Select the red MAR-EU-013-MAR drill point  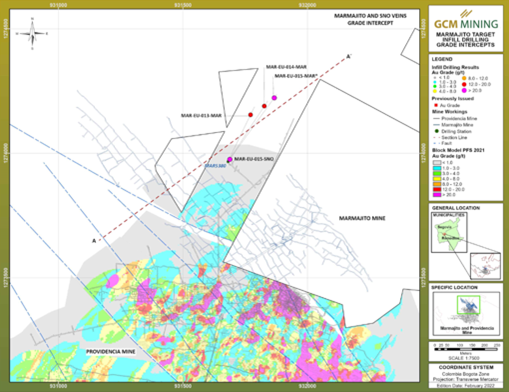pyautogui.click(x=250, y=115)
